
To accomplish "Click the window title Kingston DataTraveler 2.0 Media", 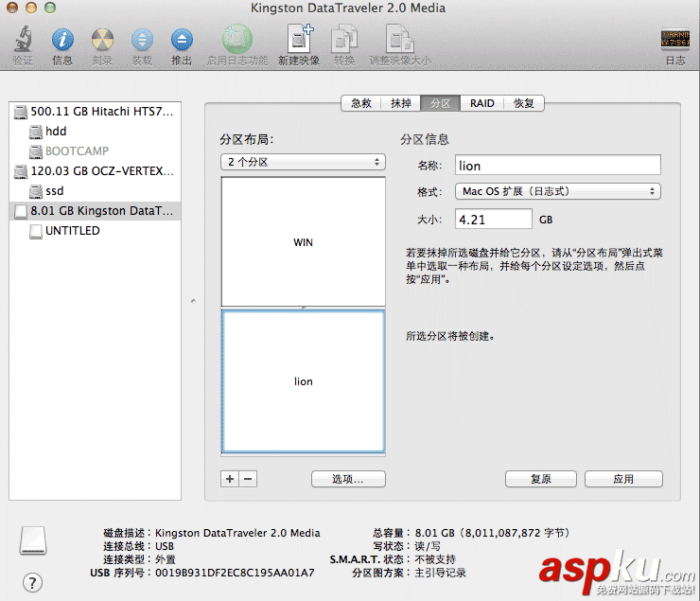I will [x=348, y=8].
